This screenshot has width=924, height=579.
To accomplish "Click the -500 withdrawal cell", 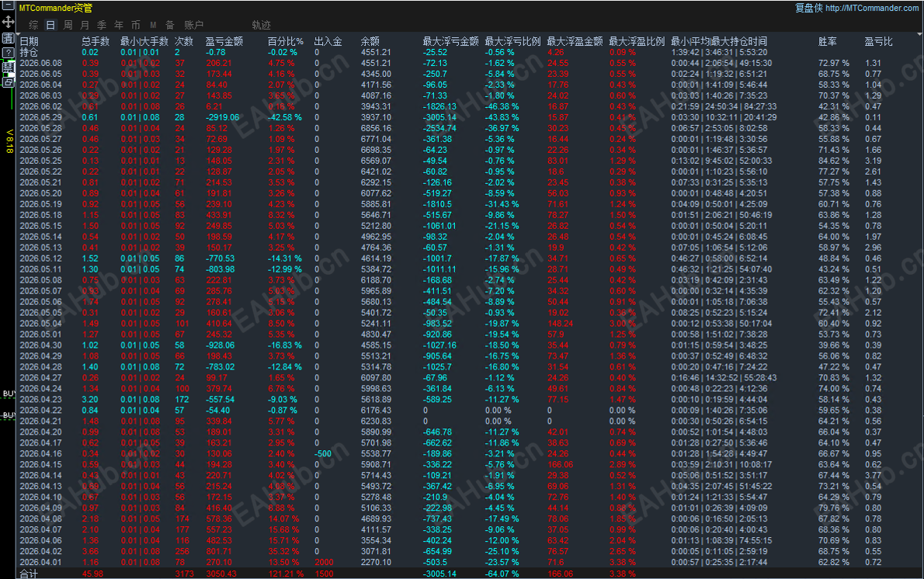I will pos(323,453).
